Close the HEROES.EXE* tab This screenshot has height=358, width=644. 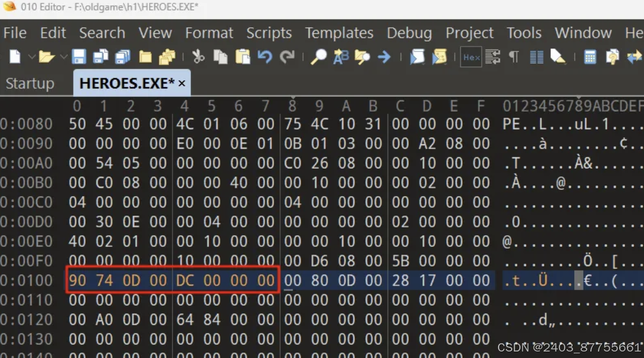[x=181, y=83]
